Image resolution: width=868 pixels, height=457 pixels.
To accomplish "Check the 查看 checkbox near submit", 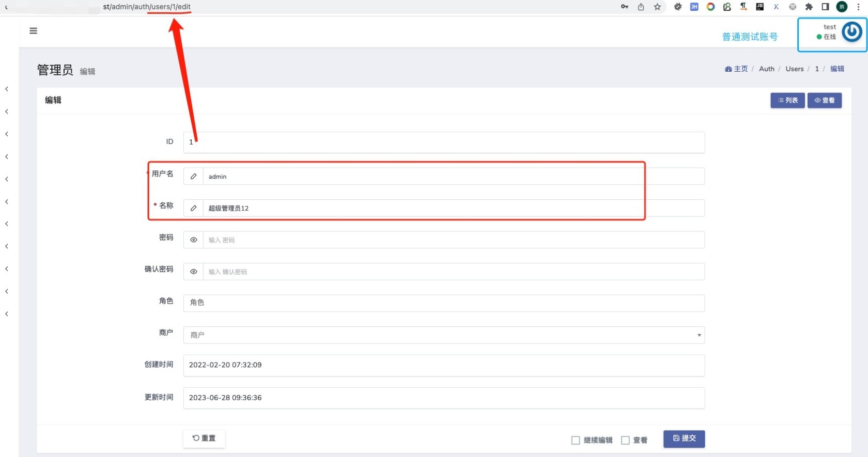I will (625, 440).
